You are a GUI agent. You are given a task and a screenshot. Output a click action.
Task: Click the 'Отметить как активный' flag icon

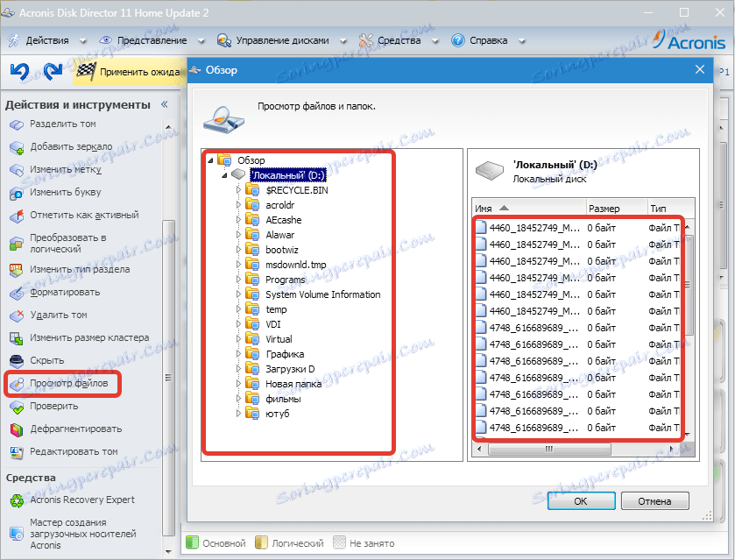tap(17, 216)
